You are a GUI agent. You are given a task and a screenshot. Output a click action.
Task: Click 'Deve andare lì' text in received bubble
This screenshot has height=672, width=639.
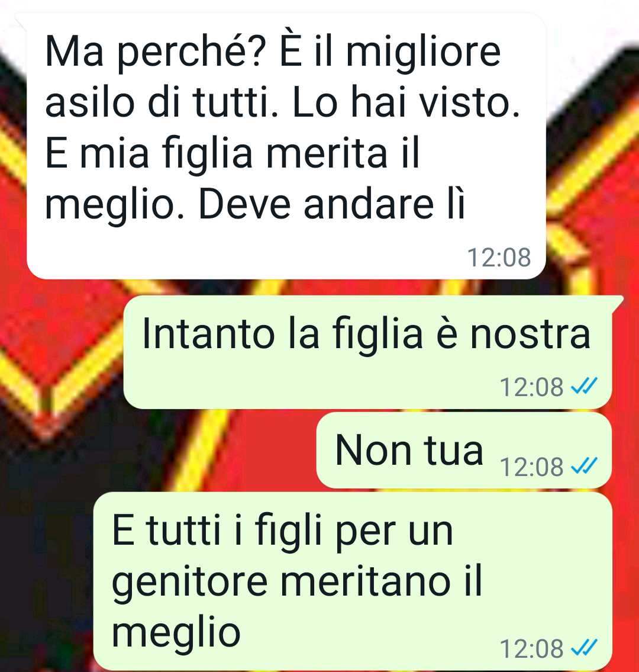click(331, 204)
